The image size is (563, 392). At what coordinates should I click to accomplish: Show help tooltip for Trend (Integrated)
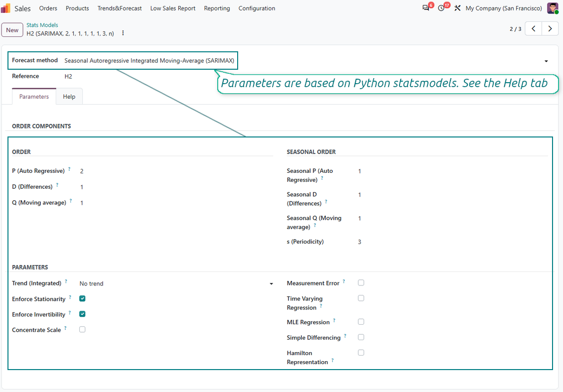pyautogui.click(x=66, y=281)
